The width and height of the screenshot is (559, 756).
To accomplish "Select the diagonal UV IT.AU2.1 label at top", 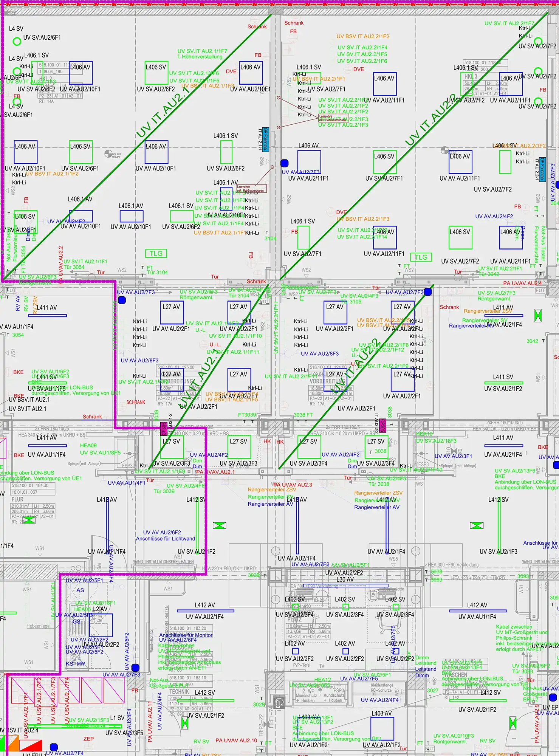I will [163, 112].
